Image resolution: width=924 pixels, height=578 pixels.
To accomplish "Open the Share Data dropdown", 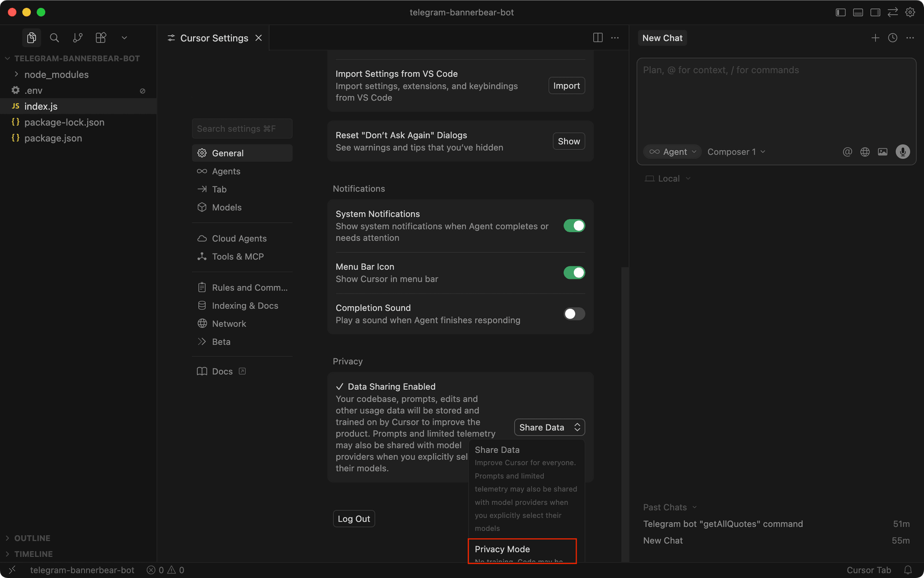I will click(549, 427).
